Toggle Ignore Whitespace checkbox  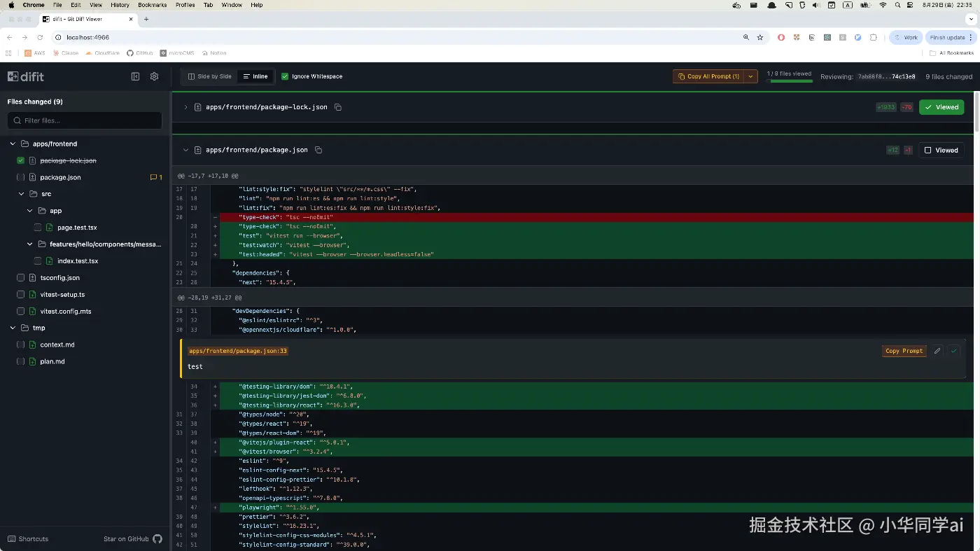(285, 76)
